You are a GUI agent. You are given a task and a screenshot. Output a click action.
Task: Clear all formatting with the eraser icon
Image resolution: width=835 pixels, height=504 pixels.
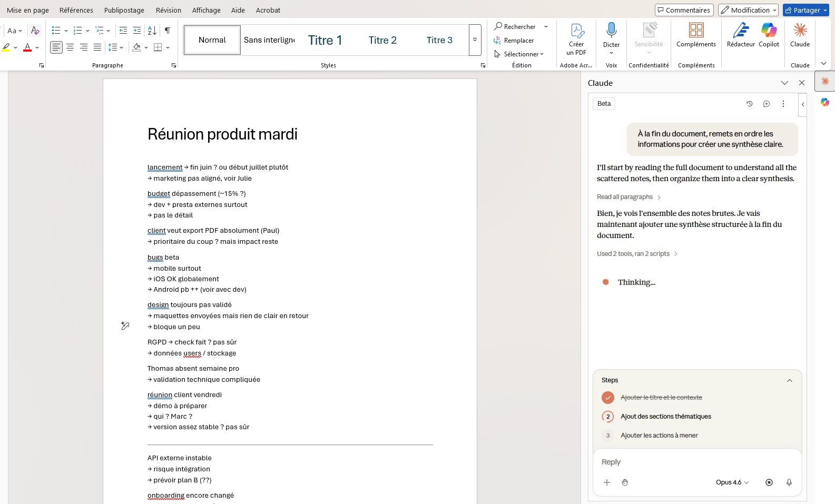click(x=35, y=31)
